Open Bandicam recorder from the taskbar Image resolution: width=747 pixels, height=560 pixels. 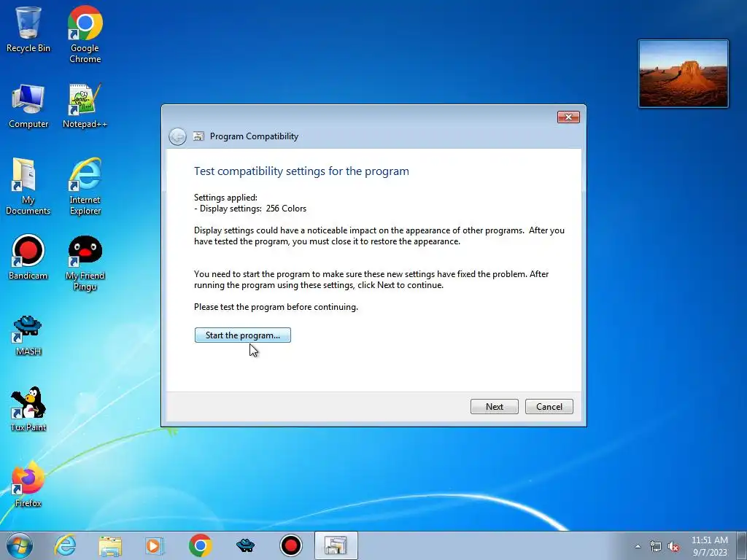[290, 545]
